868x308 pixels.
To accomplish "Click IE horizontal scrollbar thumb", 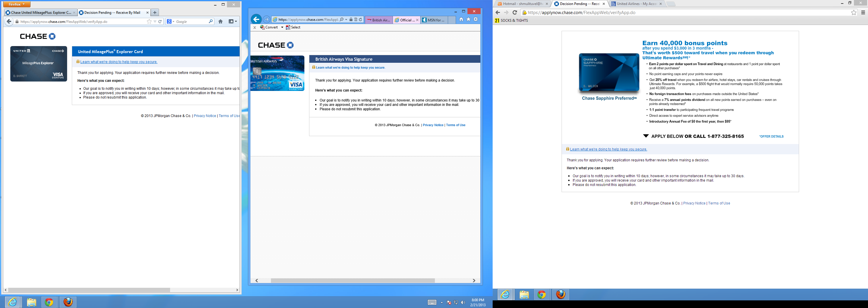I will (x=353, y=280).
